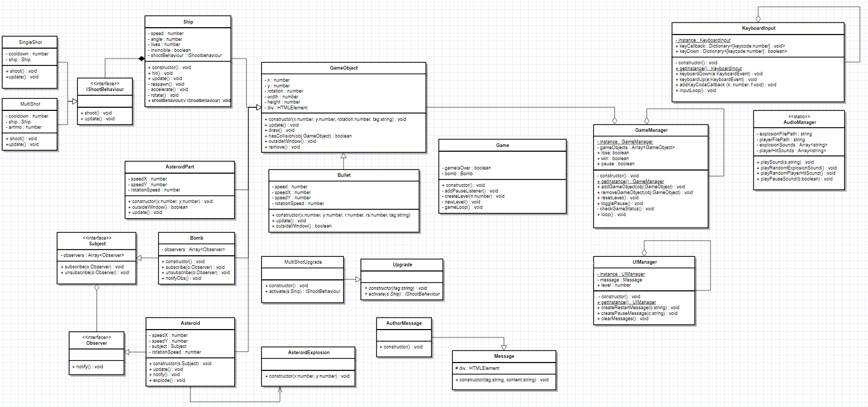The image size is (868, 407).
Task: Select the italic Upgrade class title
Action: [x=403, y=265]
